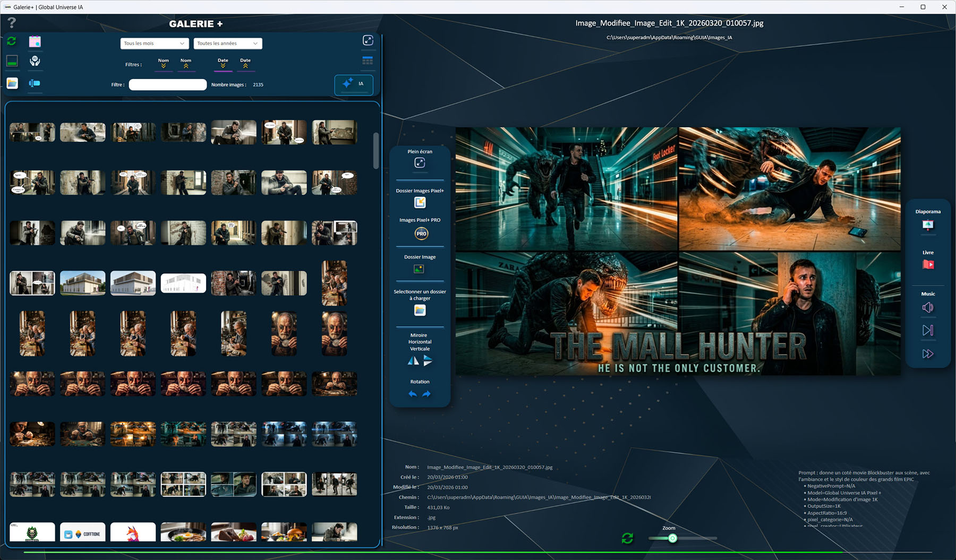Flip image with horizontal mirror icon
This screenshot has width=956, height=560.
pyautogui.click(x=413, y=361)
